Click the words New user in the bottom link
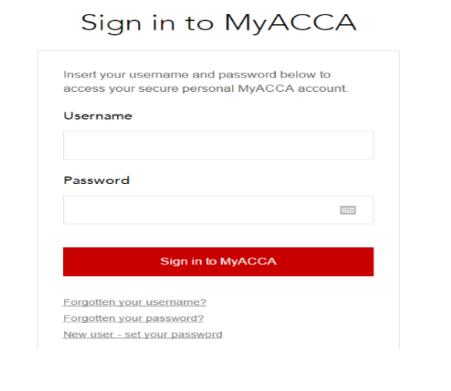Screen dimensions: 451x391 pos(89,334)
